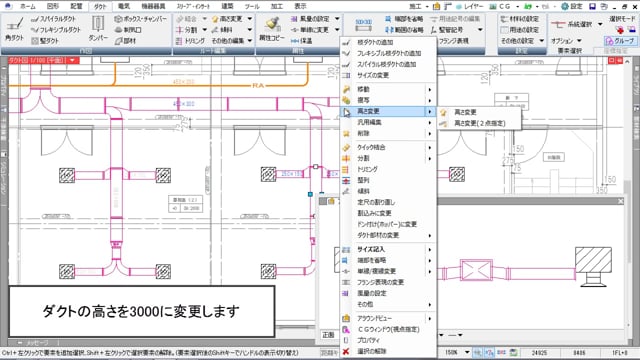Open サイズ記入 submenu in context menu
640x360 pixels.
pos(388,249)
